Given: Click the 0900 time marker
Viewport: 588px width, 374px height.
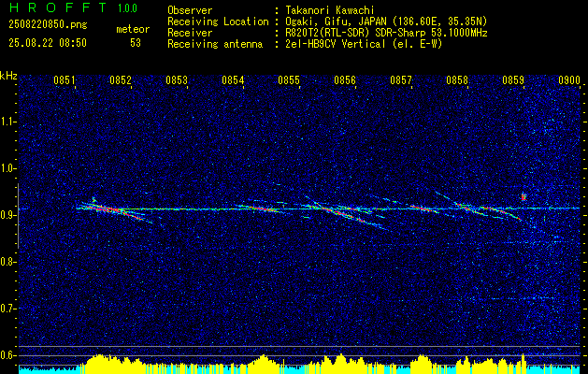Looking at the screenshot, I should click(x=569, y=80).
